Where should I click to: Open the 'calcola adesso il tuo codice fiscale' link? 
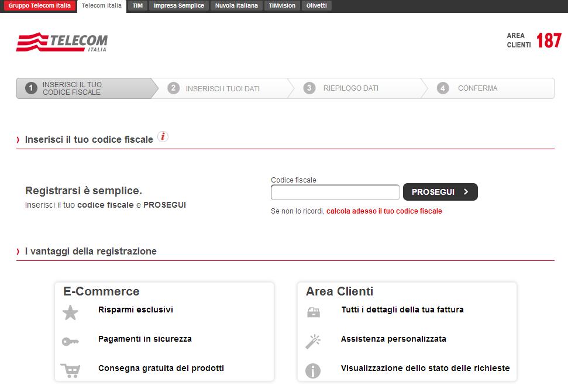(x=384, y=211)
